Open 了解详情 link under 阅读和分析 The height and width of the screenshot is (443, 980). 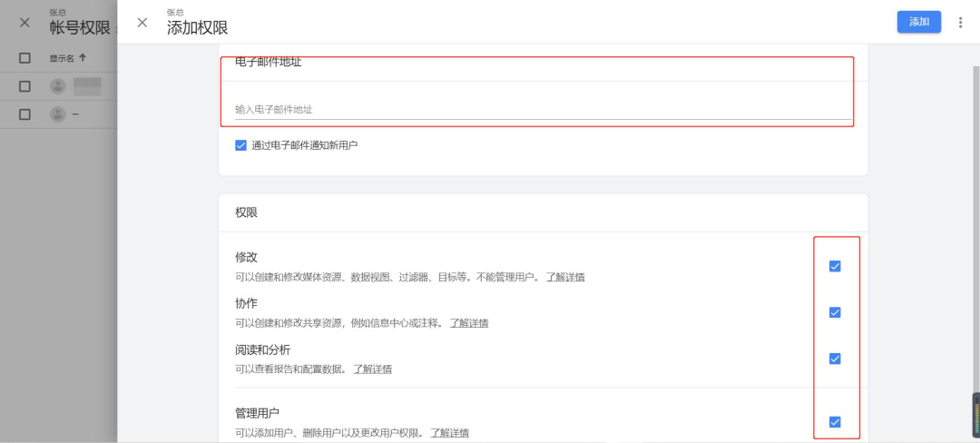pos(373,369)
